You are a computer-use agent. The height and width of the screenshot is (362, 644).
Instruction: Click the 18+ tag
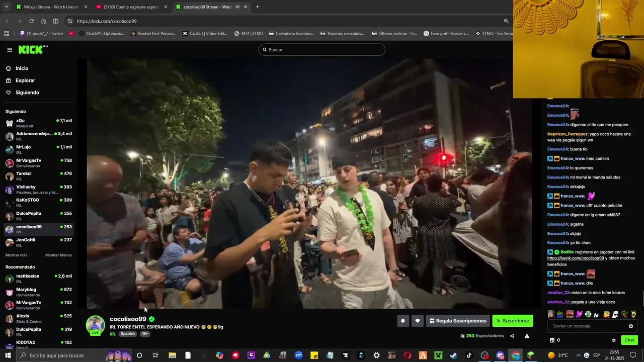pyautogui.click(x=145, y=334)
